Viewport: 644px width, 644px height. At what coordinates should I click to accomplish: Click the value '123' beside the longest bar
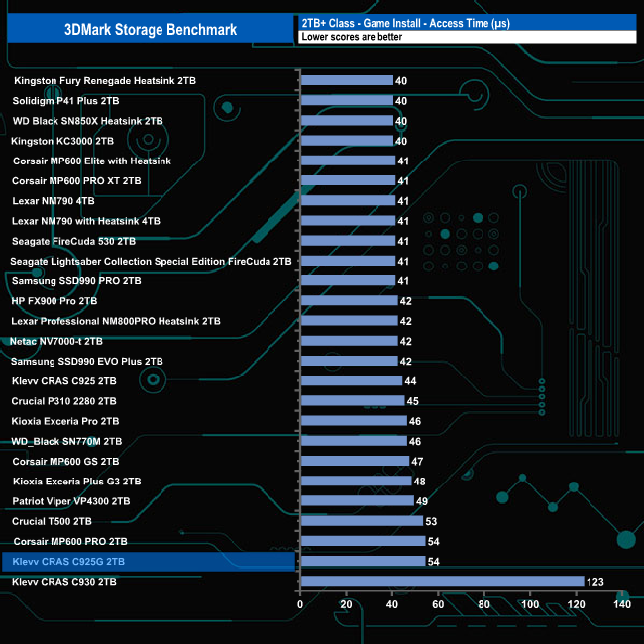pyautogui.click(x=595, y=582)
